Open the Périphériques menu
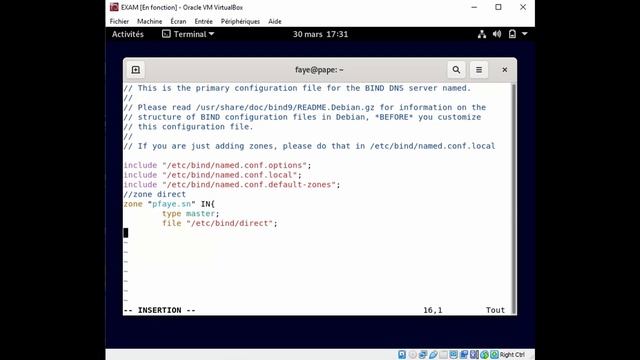640x360 pixels. tap(240, 21)
